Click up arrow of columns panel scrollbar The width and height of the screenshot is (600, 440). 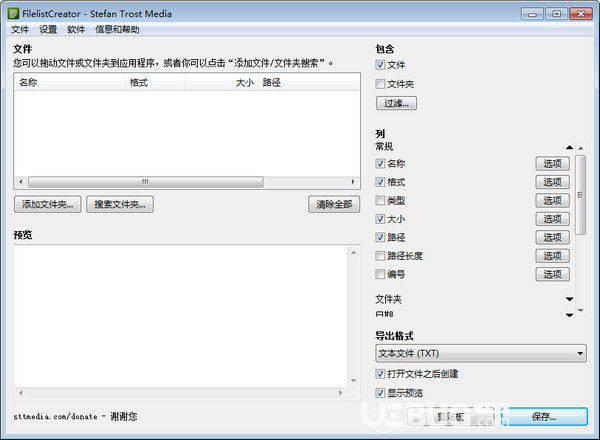[x=581, y=148]
